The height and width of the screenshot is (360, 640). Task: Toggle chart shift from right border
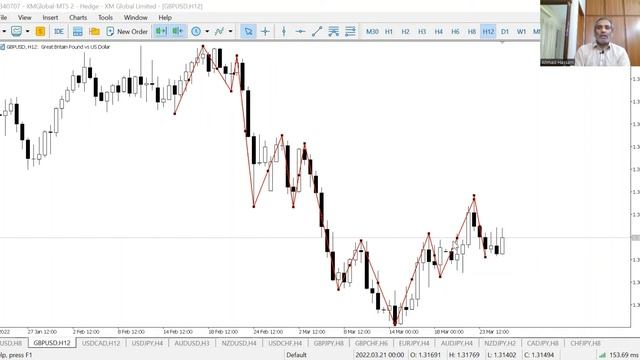point(161,31)
